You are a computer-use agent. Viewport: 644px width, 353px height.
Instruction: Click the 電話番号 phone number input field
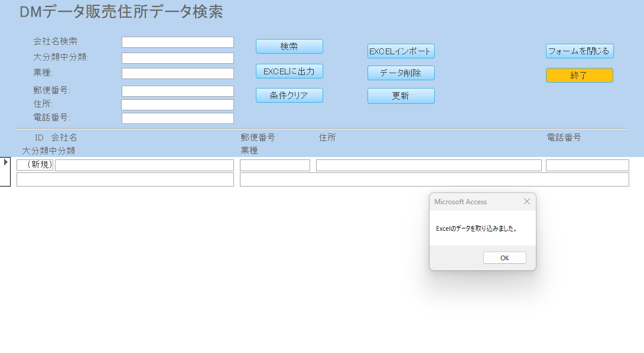click(x=177, y=118)
